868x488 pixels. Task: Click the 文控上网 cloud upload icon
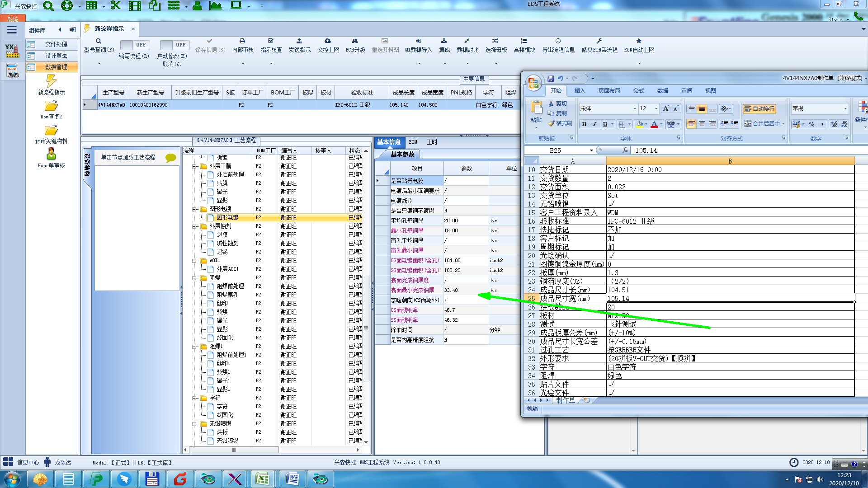pyautogui.click(x=328, y=41)
